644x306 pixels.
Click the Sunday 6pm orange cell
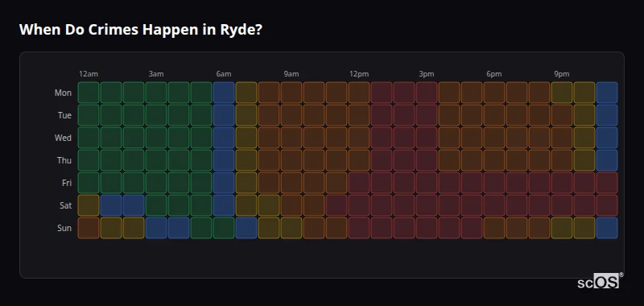point(494,228)
